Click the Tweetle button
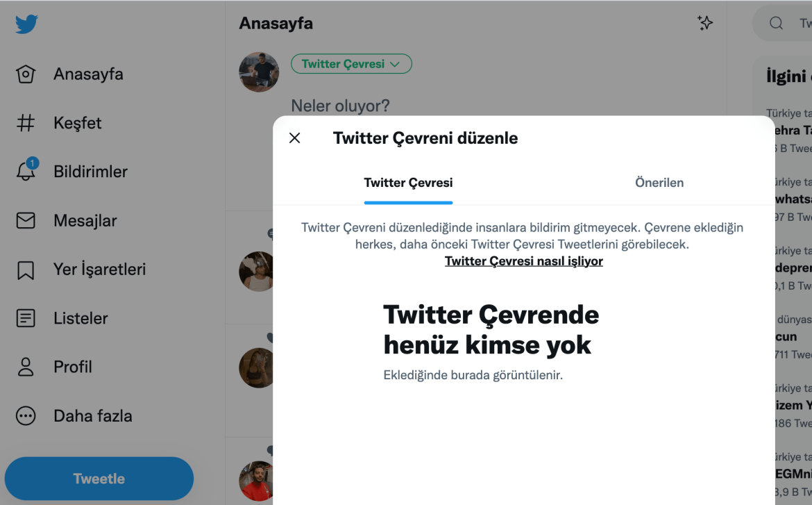 [x=99, y=478]
